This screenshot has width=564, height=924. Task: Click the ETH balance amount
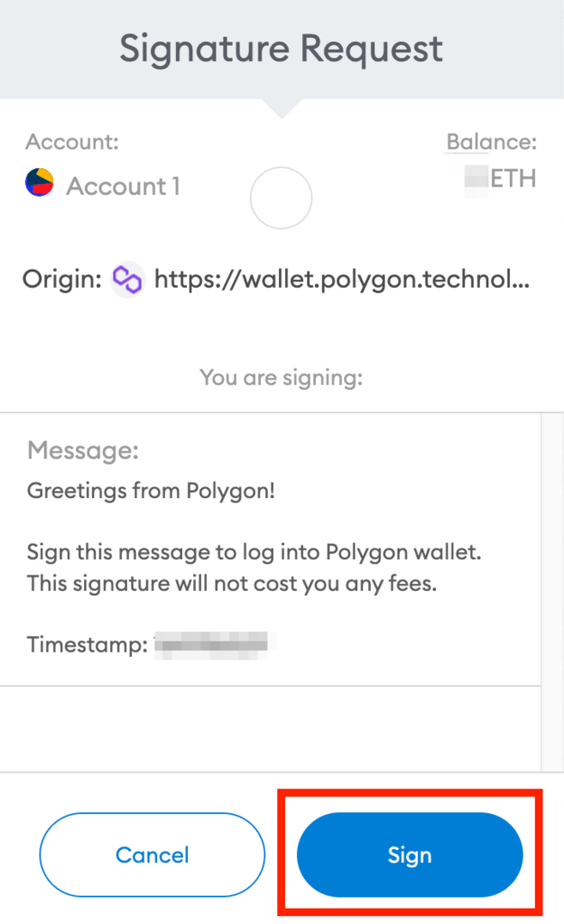(500, 179)
